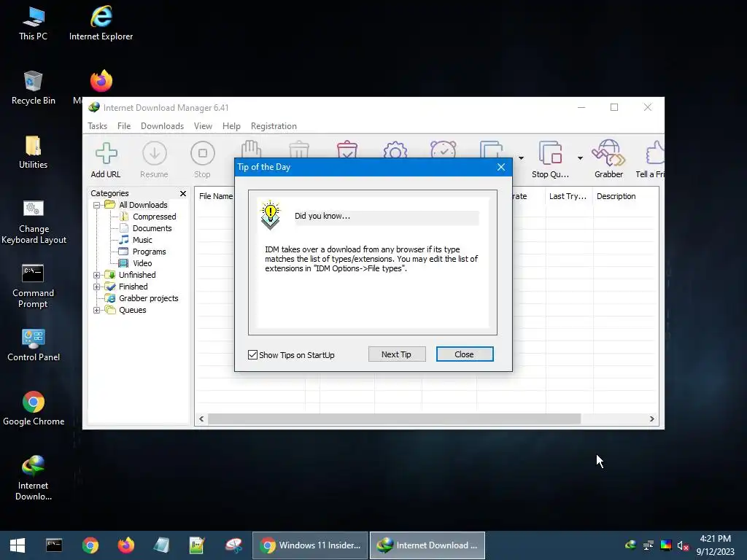Click the horizontal scrollbar right arrow

point(651,419)
